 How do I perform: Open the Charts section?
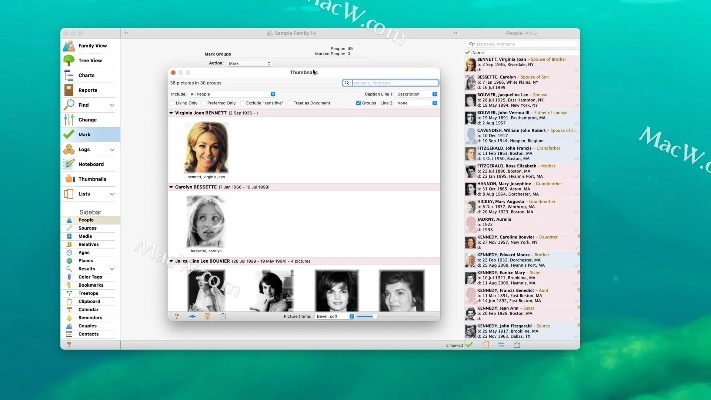coord(89,75)
